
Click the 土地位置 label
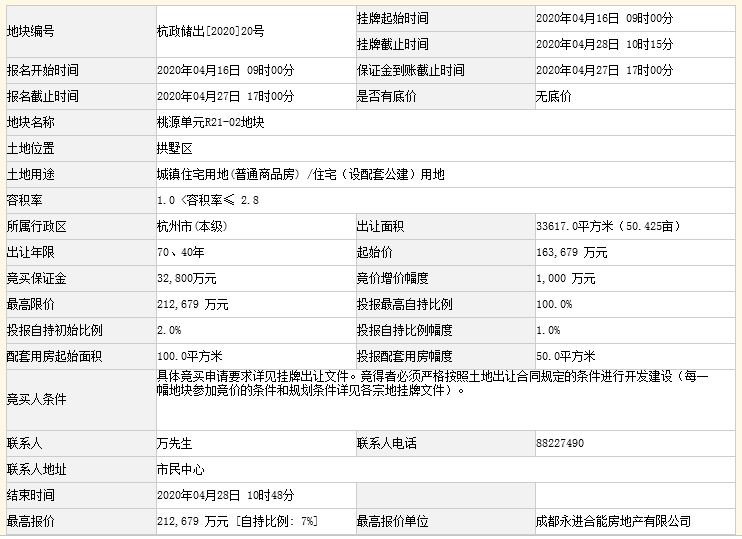(x=31, y=149)
